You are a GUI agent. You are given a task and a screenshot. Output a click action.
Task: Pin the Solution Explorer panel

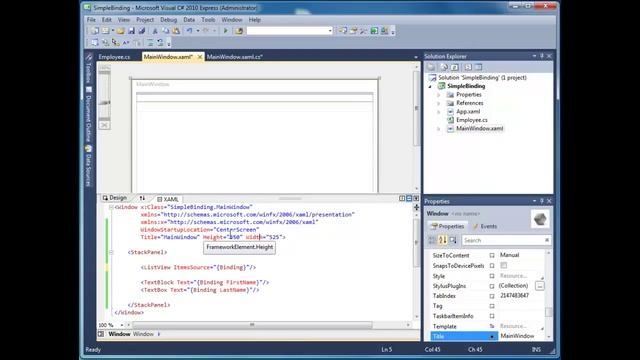pyautogui.click(x=542, y=56)
